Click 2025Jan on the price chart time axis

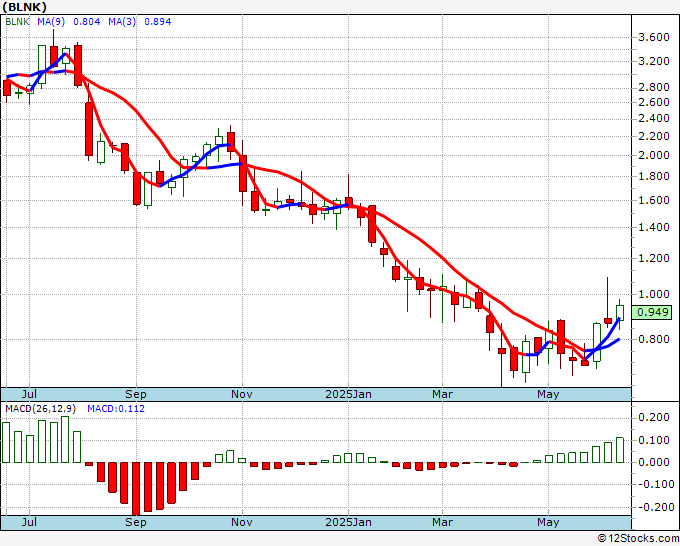tap(348, 394)
